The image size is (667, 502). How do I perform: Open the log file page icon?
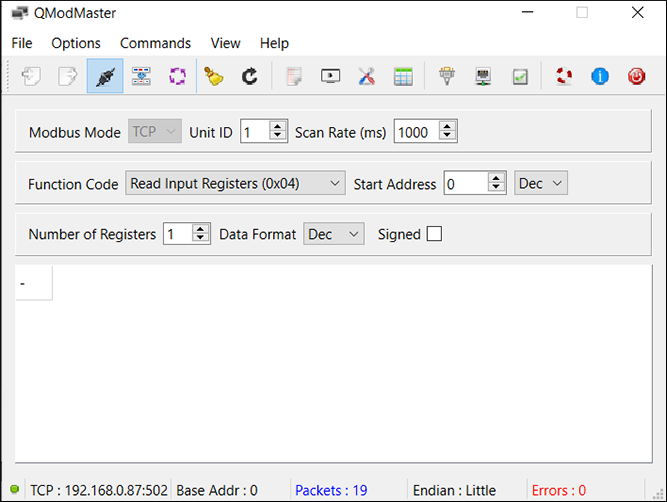294,77
